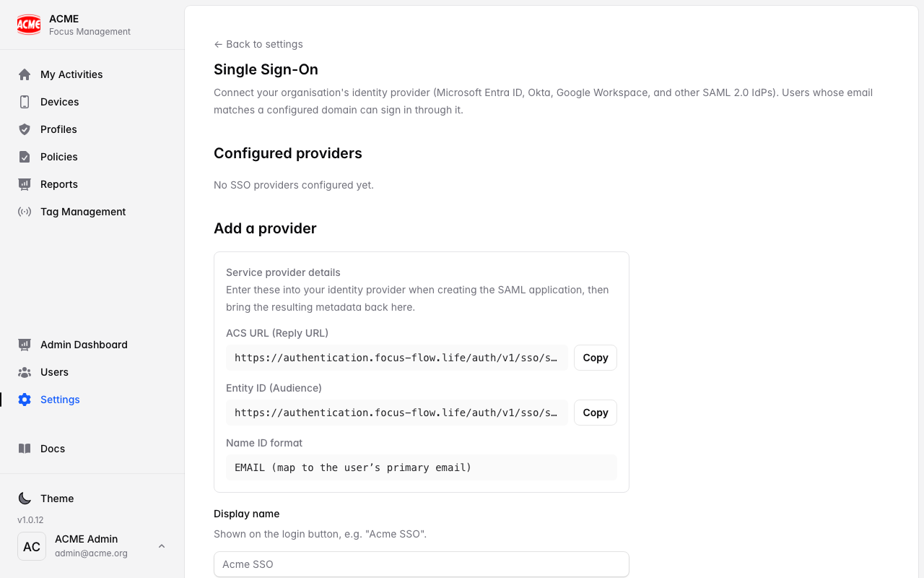This screenshot has height=578, width=924.
Task: Click the Tag Management signal icon
Action: pyautogui.click(x=25, y=212)
